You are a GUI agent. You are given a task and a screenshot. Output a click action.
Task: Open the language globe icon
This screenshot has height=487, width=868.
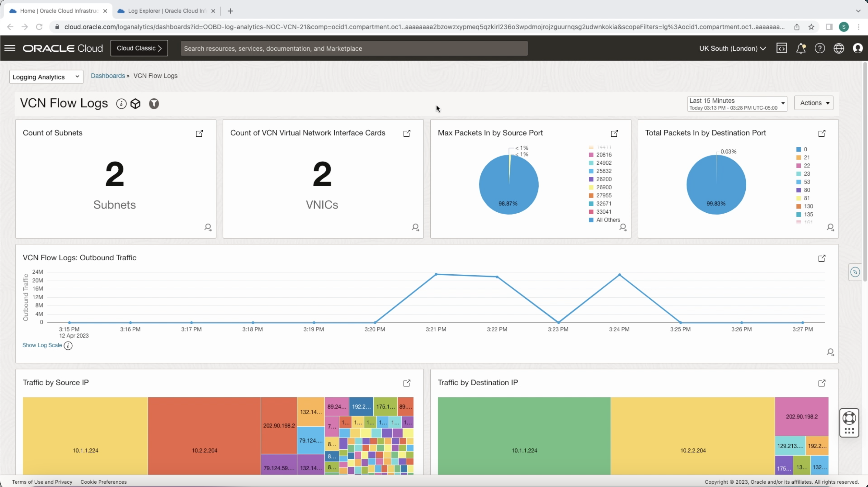pyautogui.click(x=839, y=48)
